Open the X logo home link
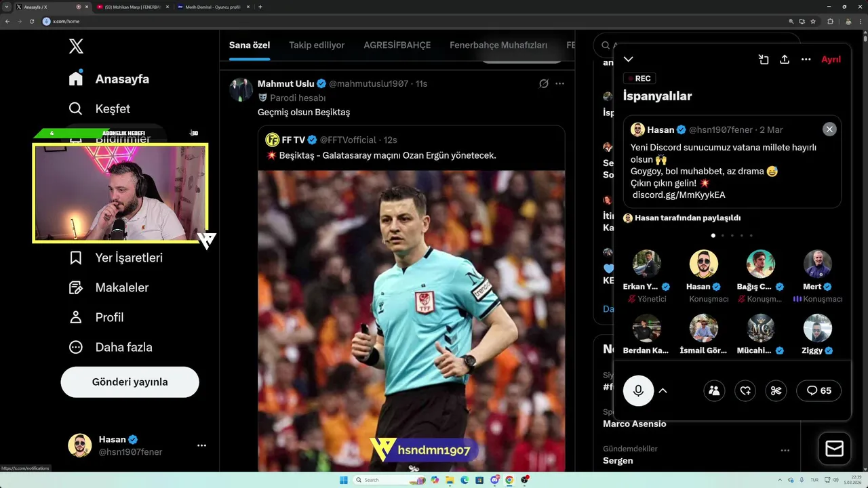This screenshot has height=488, width=868. point(76,46)
